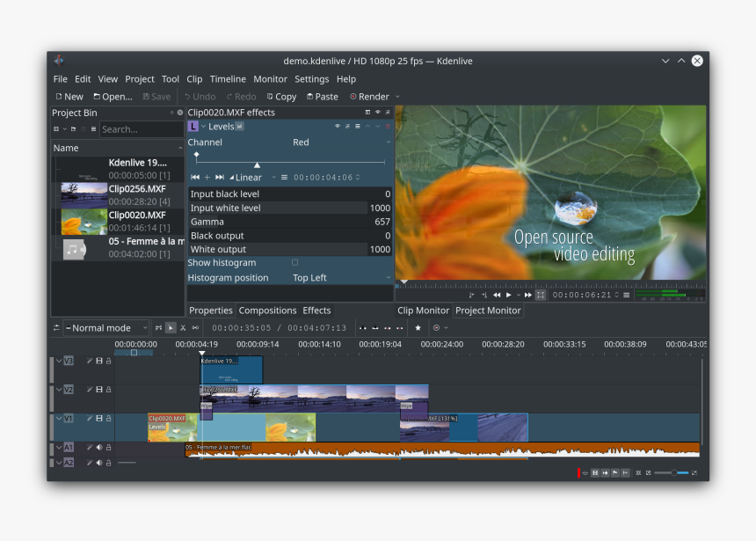
Task: Open the Normal mode edit mode dropdown
Action: (x=105, y=328)
